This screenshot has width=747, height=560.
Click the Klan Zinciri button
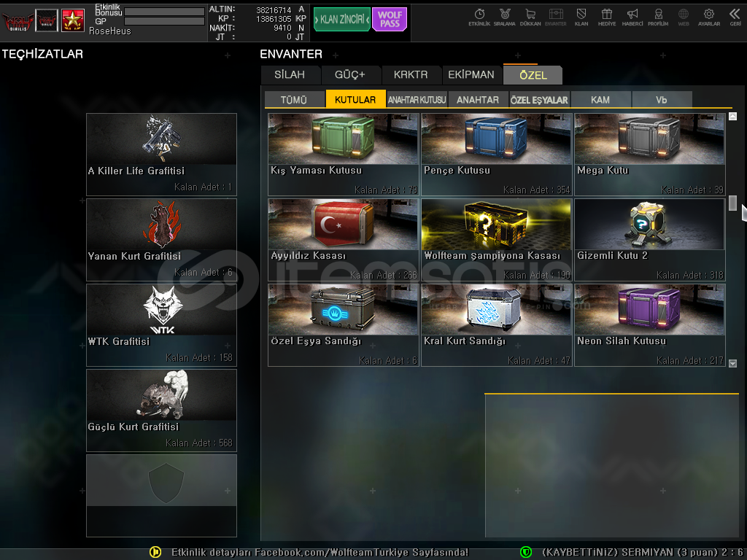[x=341, y=20]
